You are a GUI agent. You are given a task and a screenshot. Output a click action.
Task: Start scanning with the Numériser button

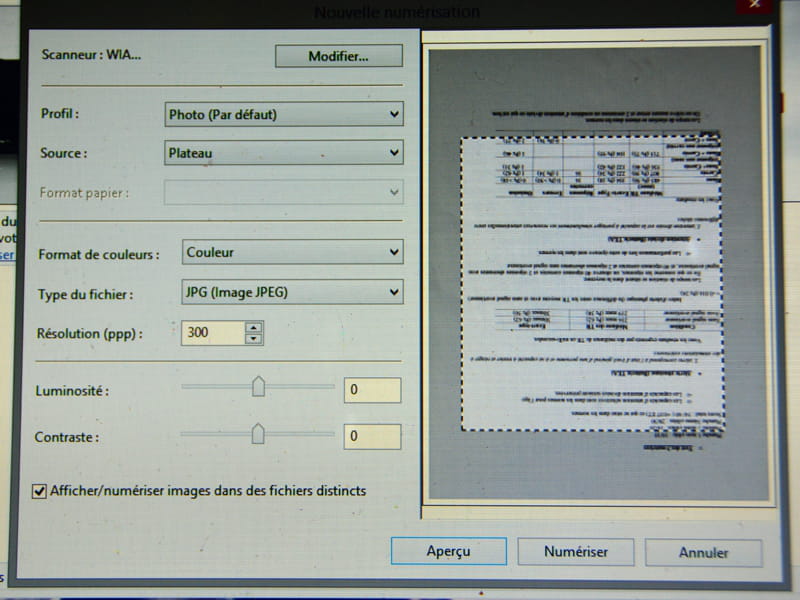575,551
